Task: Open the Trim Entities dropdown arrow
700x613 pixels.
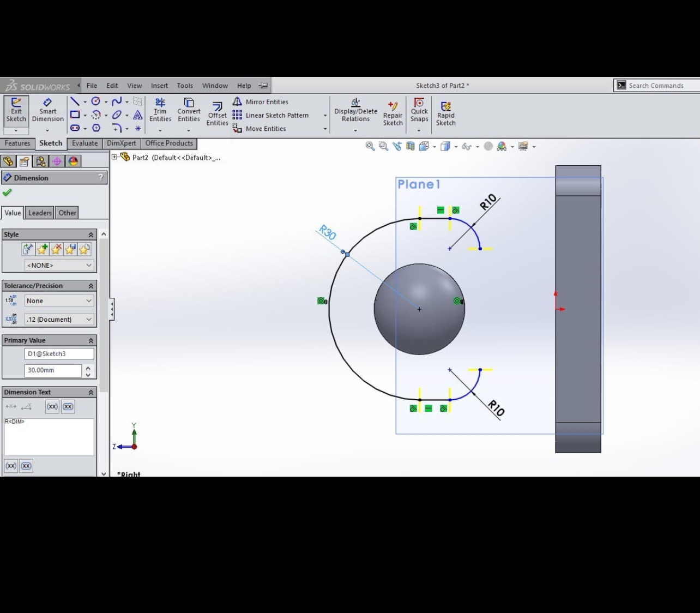Action: pyautogui.click(x=160, y=130)
